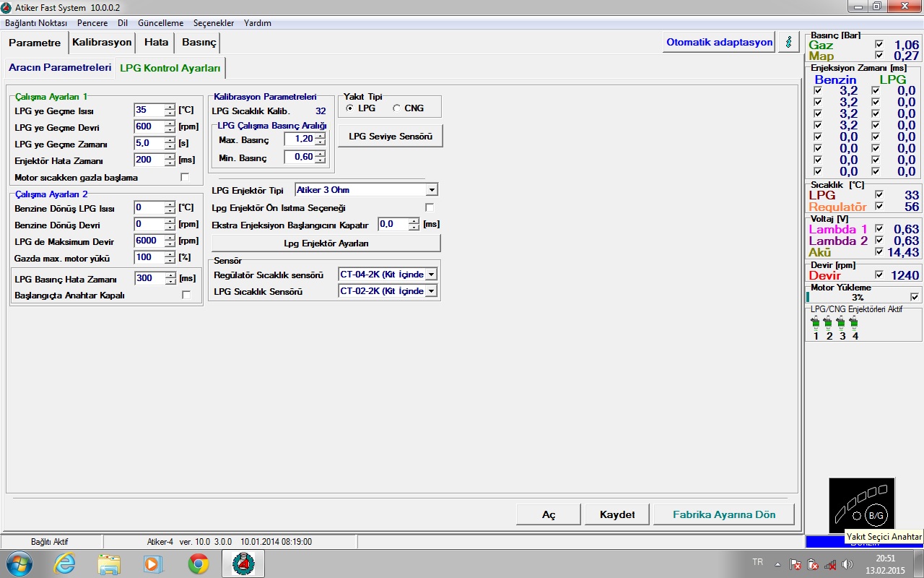Viewport: 924px width, 578px height.
Task: Open the LPG Sıcaklık Sensörü dropdown
Action: coord(431,291)
